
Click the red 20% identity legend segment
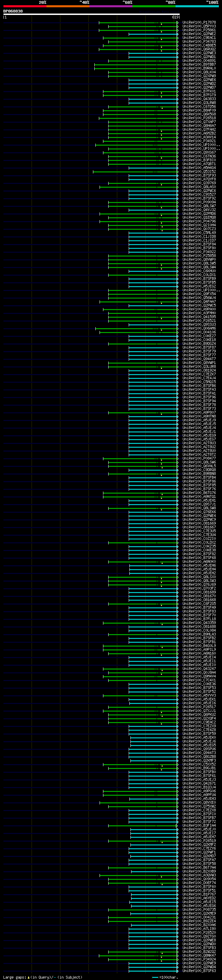click(x=25, y=6)
